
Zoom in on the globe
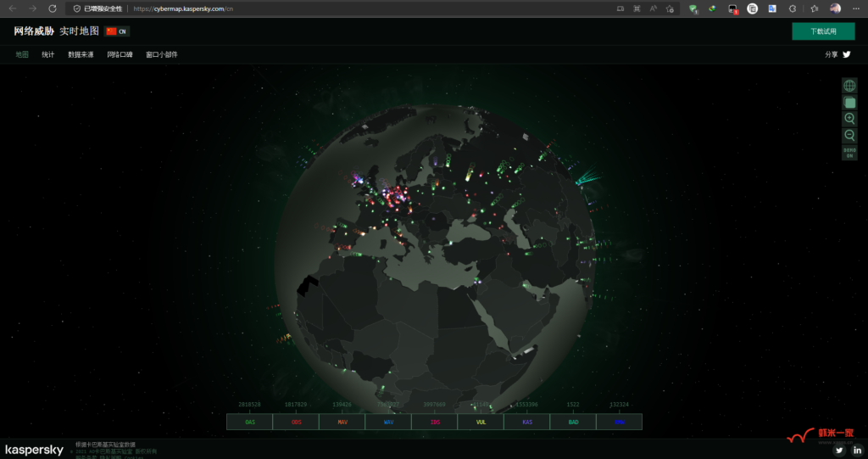849,119
